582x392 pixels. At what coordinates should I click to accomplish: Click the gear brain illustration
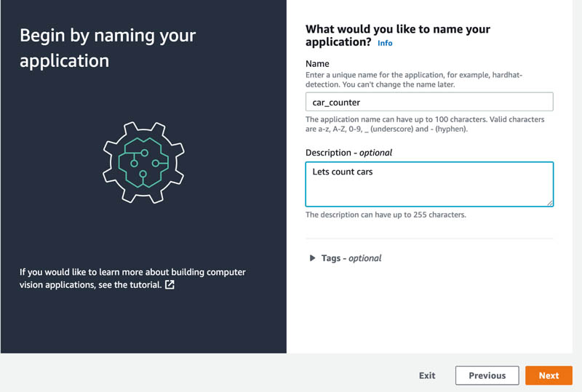click(x=143, y=162)
